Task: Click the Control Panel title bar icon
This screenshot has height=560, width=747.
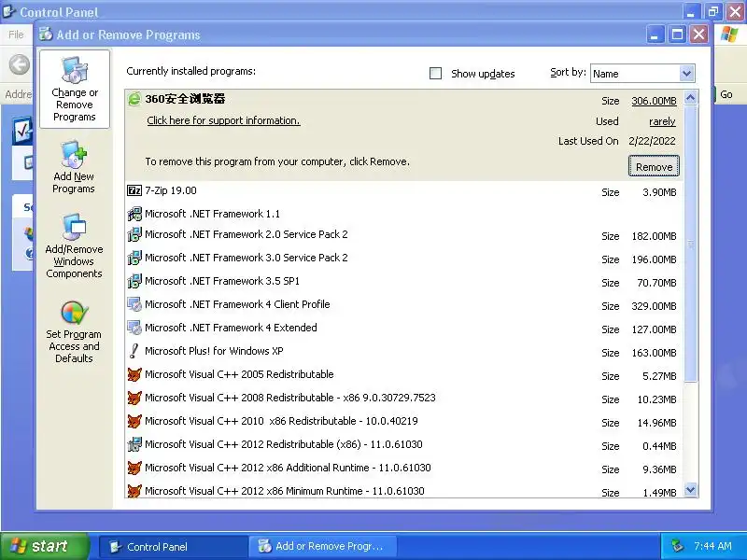Action: pyautogui.click(x=8, y=11)
